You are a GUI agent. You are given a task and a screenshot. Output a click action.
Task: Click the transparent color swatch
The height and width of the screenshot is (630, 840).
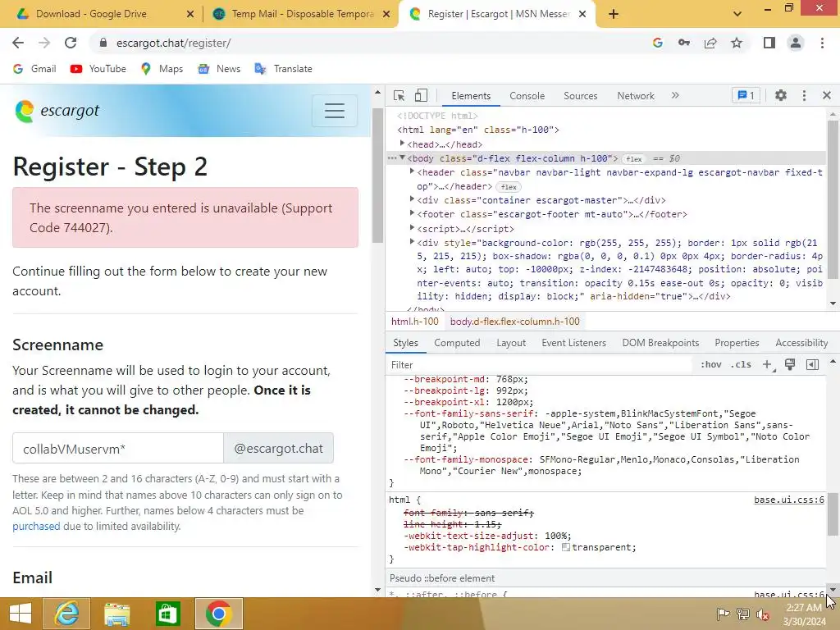(566, 547)
